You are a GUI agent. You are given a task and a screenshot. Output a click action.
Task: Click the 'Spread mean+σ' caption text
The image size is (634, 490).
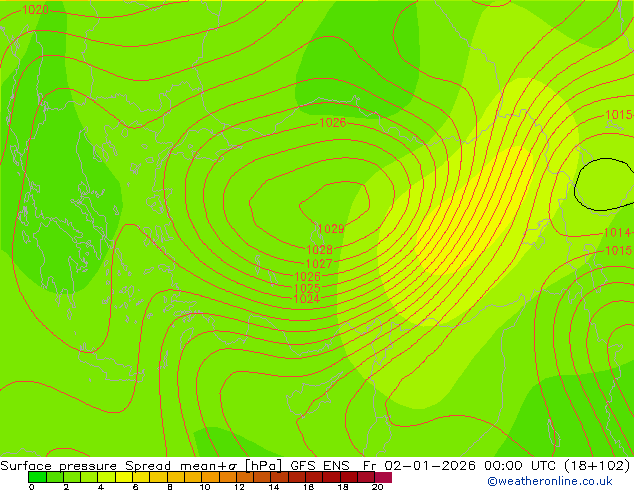coord(181,466)
